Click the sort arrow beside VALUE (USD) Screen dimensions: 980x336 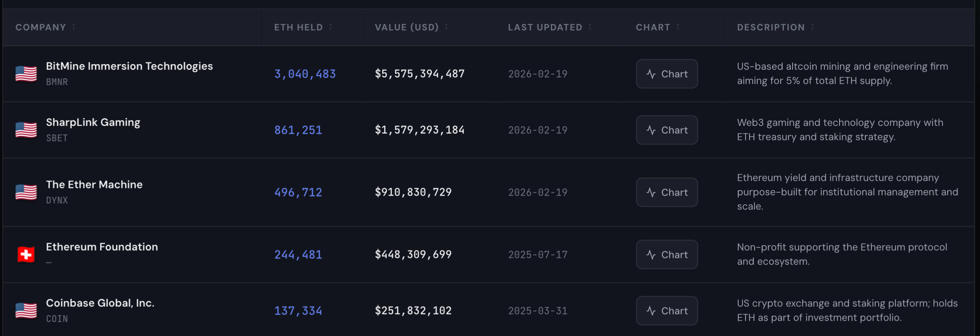(446, 27)
